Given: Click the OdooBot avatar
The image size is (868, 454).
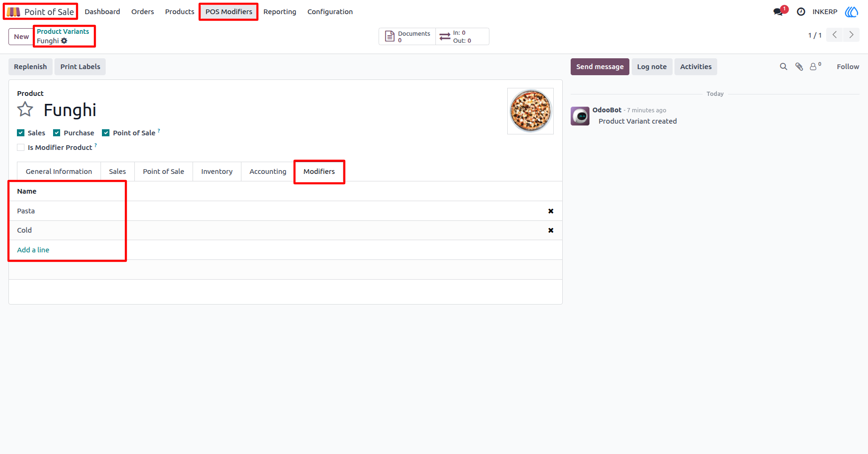Looking at the screenshot, I should [x=580, y=116].
